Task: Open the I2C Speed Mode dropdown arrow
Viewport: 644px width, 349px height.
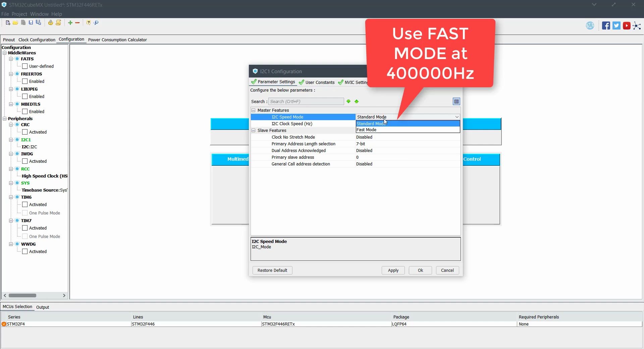Action: [457, 117]
